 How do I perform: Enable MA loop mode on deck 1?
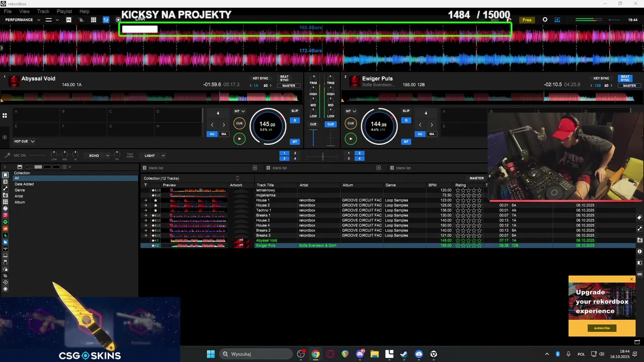point(224,134)
